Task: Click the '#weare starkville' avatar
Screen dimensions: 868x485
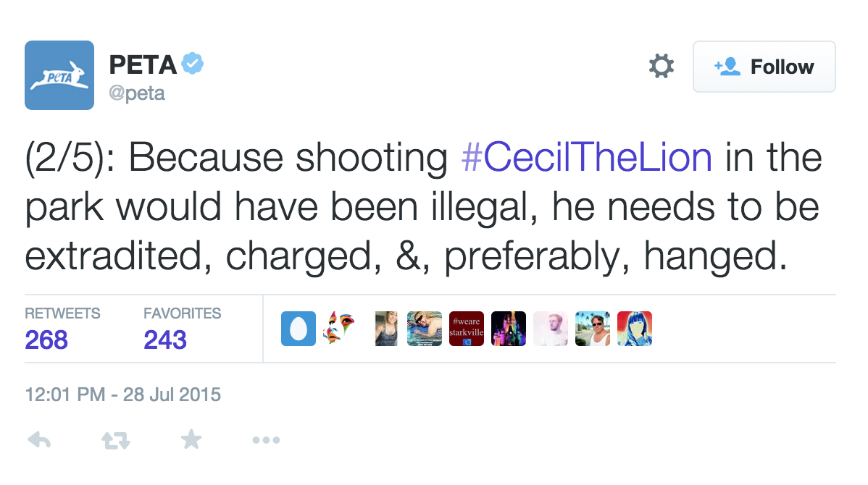Action: [467, 329]
